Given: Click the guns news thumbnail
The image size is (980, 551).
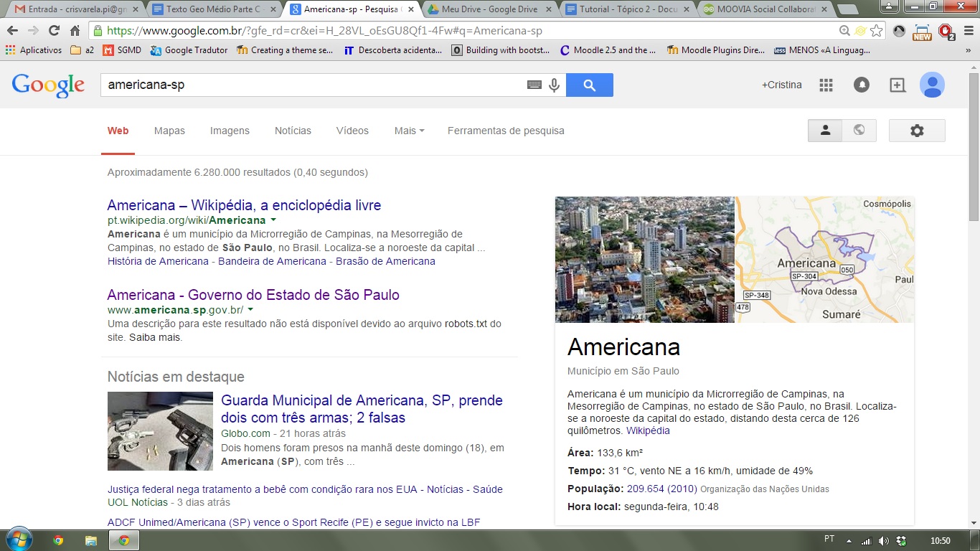Looking at the screenshot, I should pyautogui.click(x=160, y=431).
